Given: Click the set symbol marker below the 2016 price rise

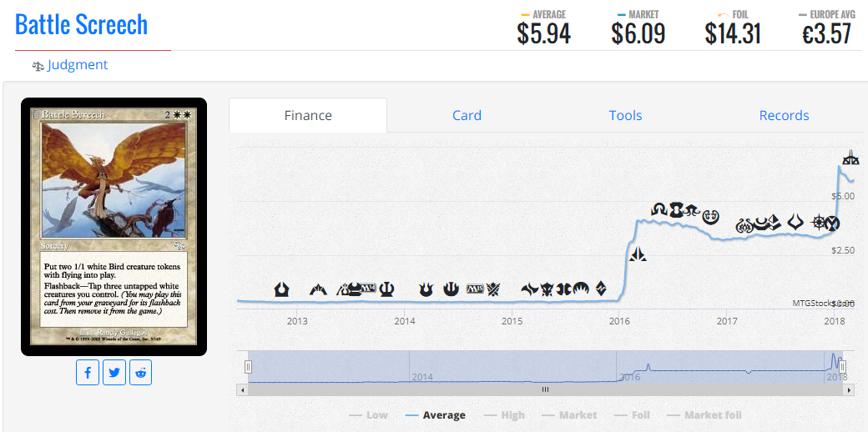Looking at the screenshot, I should coord(638,254).
